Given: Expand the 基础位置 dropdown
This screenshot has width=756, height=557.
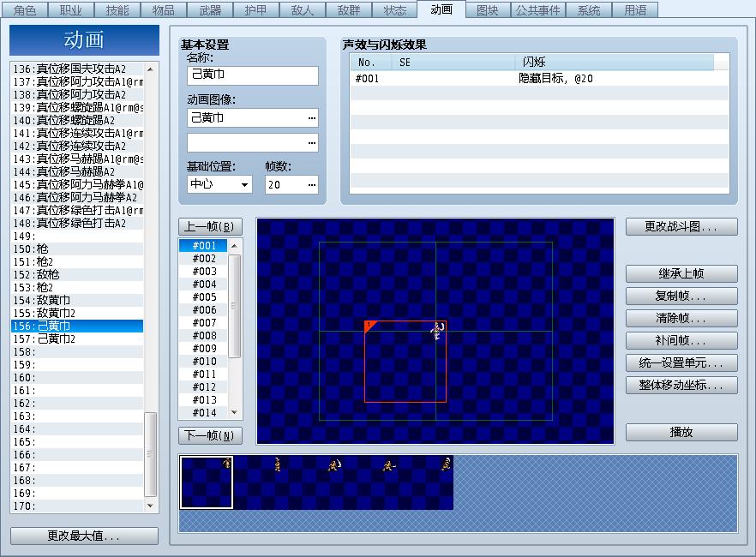Looking at the screenshot, I should coord(245,184).
